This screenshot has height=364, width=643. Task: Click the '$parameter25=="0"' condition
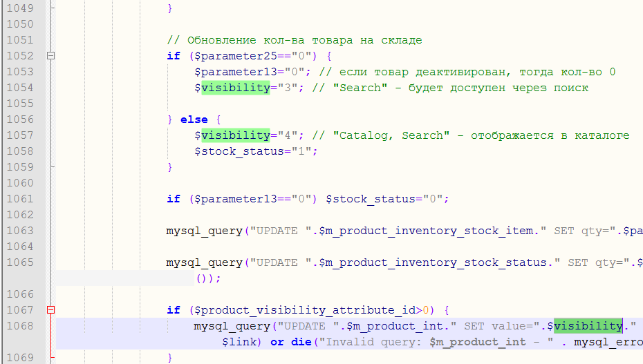(252, 56)
